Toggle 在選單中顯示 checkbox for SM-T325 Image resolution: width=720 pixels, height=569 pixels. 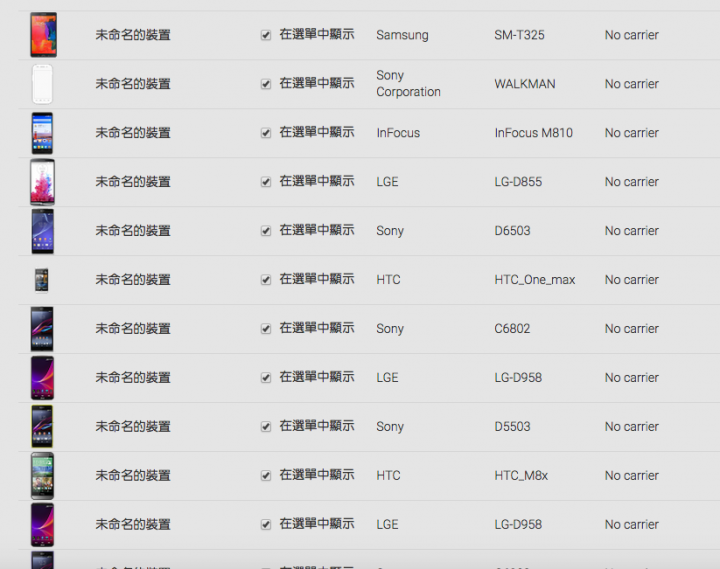tap(266, 35)
